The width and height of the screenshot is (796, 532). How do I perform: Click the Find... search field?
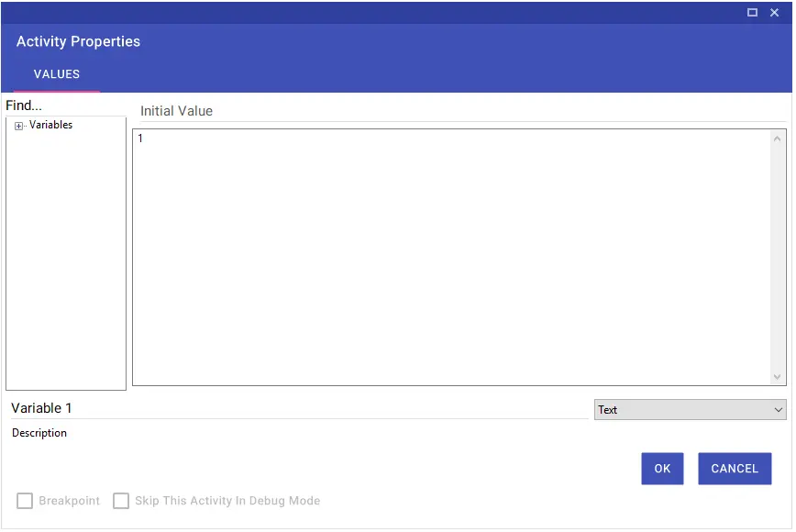pyautogui.click(x=65, y=105)
